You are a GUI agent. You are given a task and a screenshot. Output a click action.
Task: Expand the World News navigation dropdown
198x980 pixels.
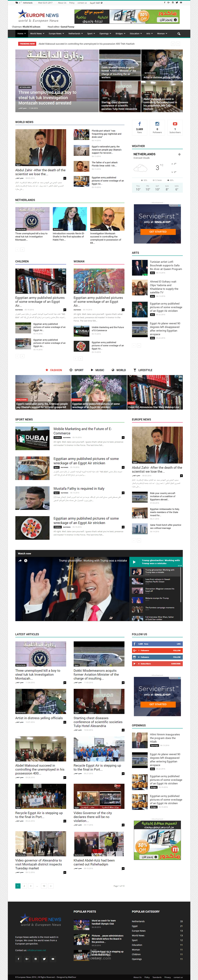(37, 33)
